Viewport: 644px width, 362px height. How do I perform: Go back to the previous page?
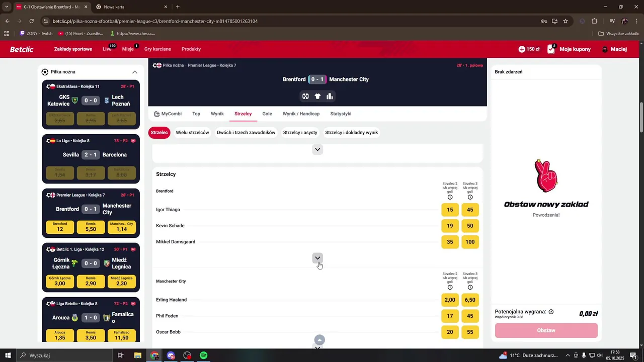7,21
